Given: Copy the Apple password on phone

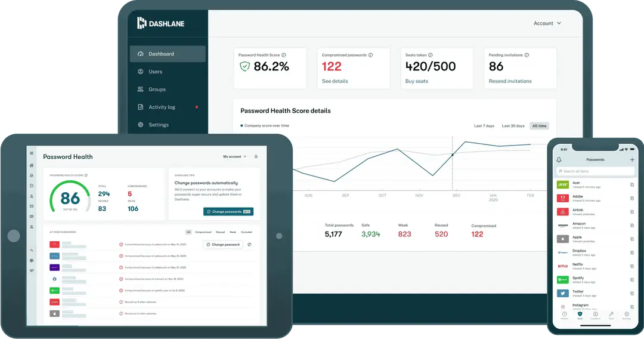Looking at the screenshot, I should point(632,239).
